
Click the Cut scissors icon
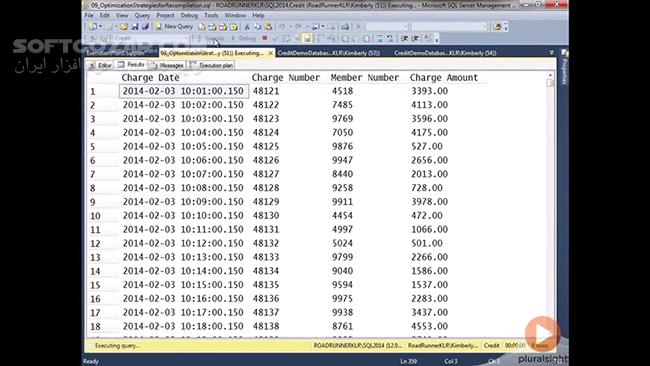coord(247,27)
